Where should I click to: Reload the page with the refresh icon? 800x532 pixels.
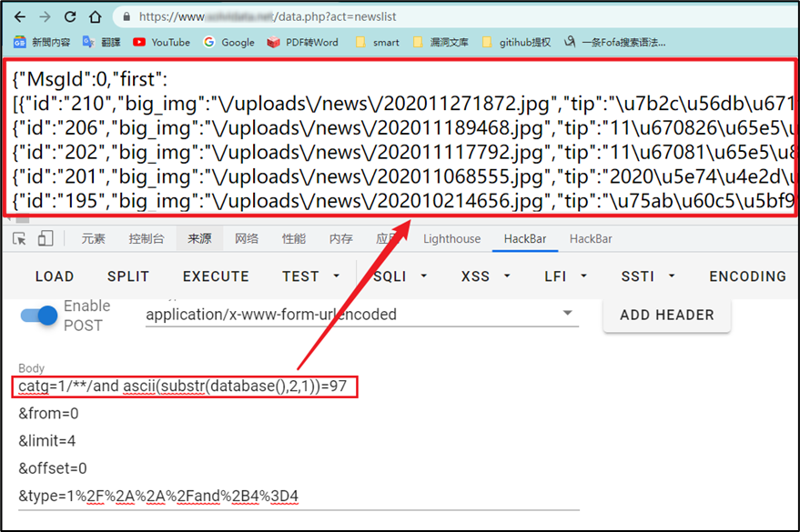pos(70,16)
